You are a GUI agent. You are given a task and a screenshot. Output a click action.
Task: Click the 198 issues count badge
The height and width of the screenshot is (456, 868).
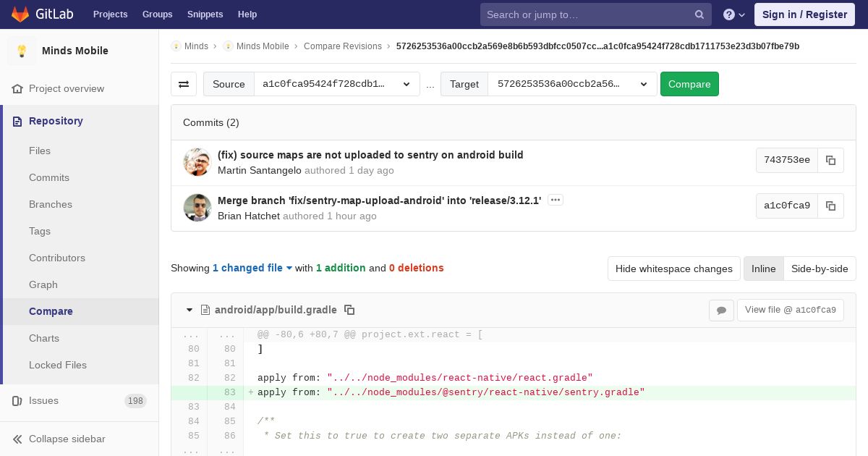[x=135, y=400]
